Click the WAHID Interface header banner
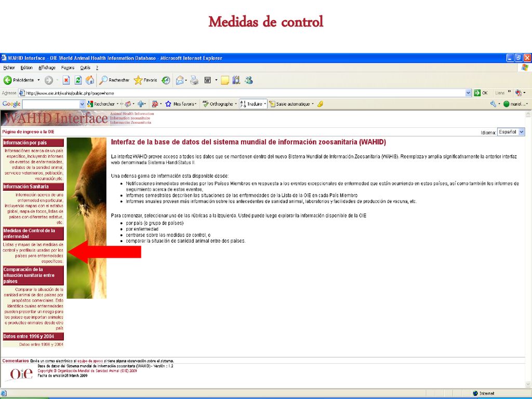The image size is (532, 399). [78, 118]
